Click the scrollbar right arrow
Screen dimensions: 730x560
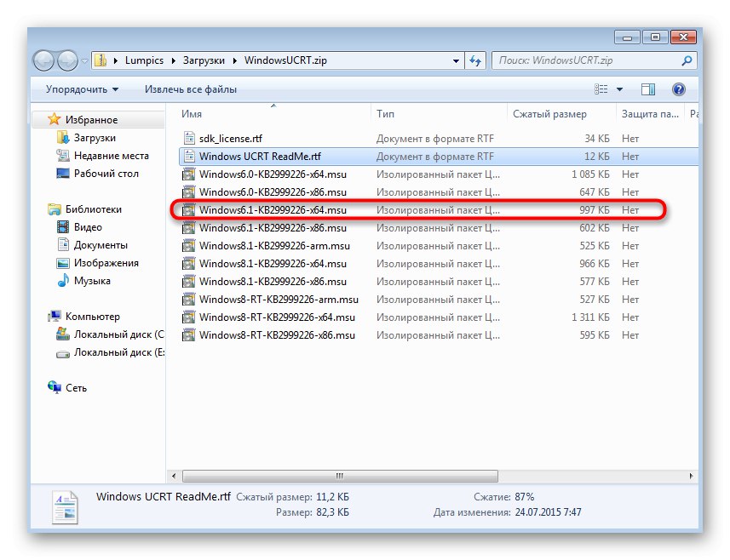pos(691,476)
